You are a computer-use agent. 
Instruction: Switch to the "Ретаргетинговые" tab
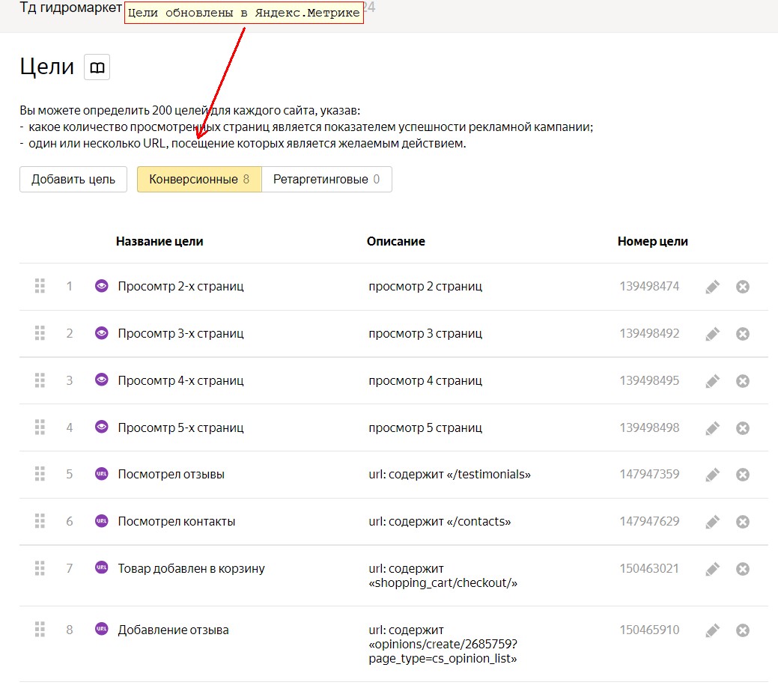pyautogui.click(x=326, y=180)
